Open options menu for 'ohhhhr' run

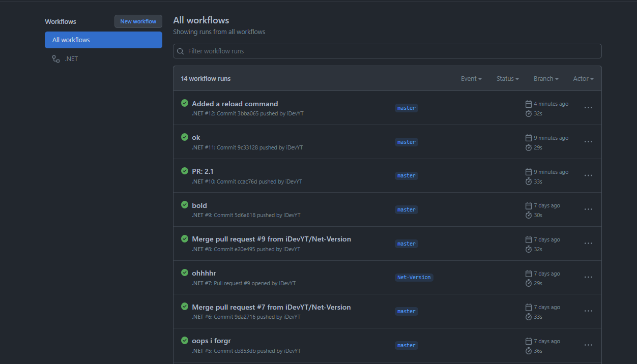(588, 277)
